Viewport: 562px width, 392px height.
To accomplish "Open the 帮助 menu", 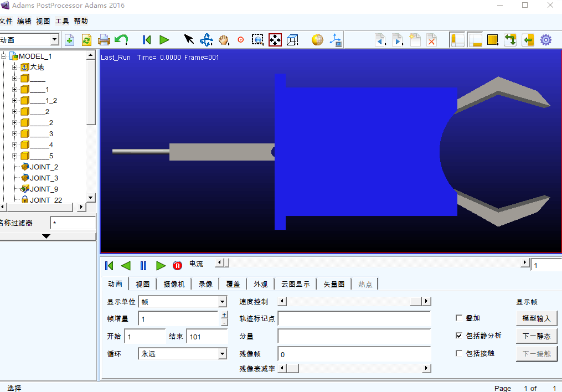I will [x=81, y=21].
